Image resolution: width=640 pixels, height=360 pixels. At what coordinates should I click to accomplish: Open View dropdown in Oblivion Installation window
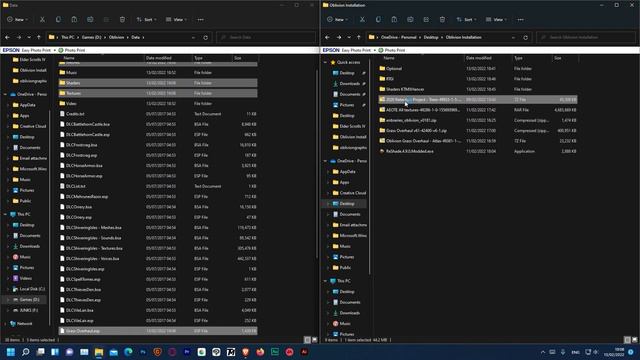coord(496,20)
